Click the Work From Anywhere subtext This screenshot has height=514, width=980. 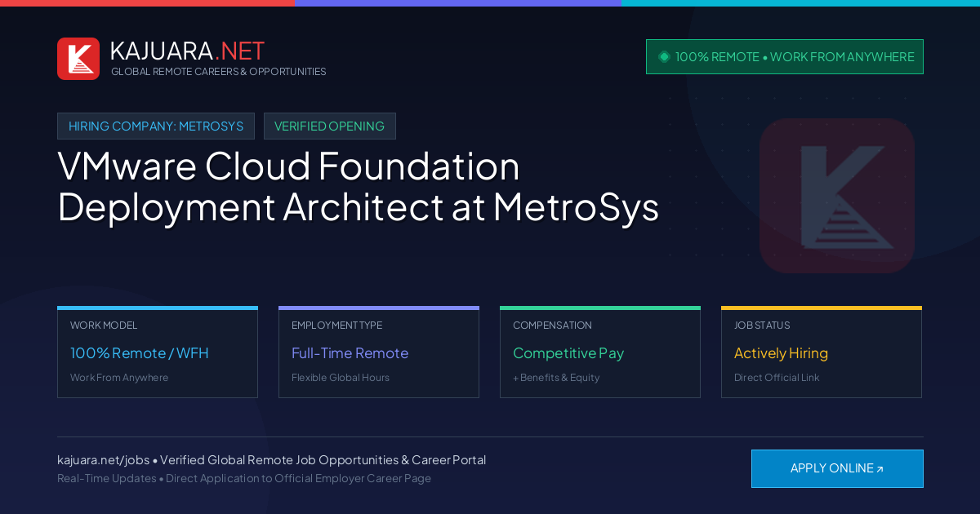click(x=119, y=378)
